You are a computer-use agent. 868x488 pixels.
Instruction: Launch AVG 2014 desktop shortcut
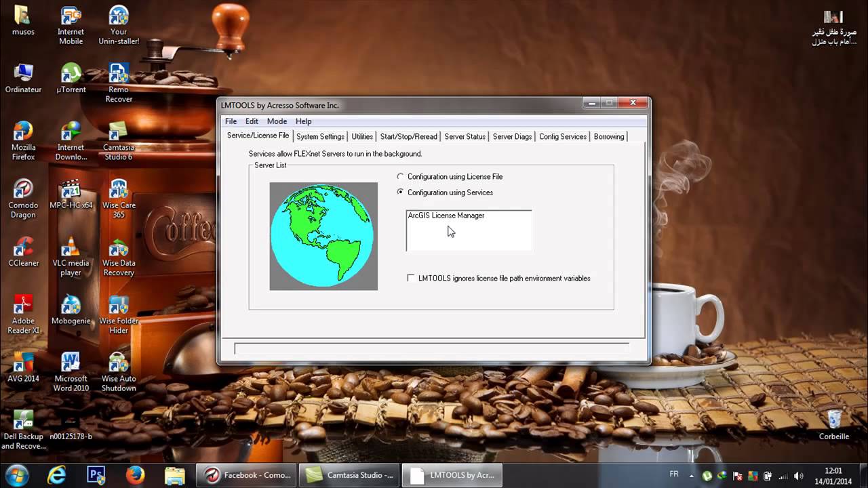(23, 367)
